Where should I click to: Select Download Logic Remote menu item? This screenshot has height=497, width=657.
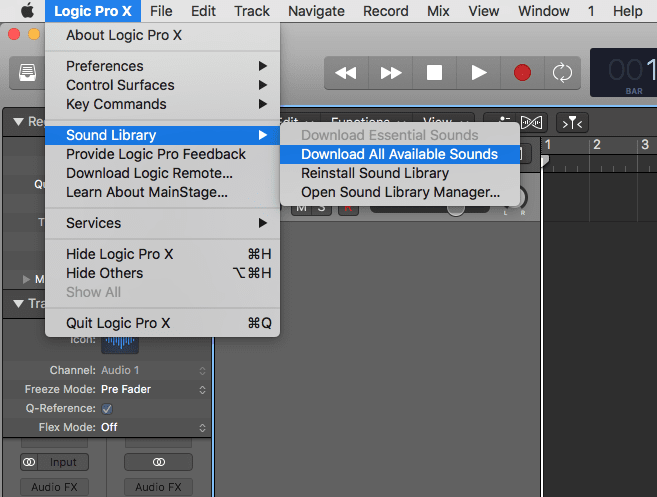tap(162, 173)
